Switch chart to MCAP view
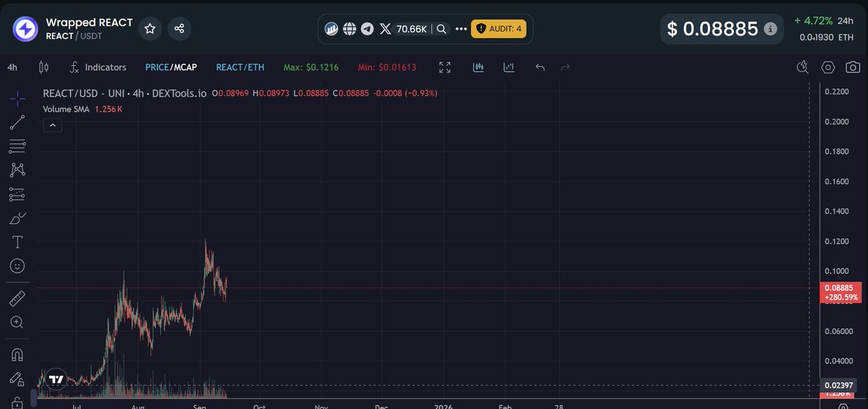This screenshot has height=409, width=868. coord(184,67)
